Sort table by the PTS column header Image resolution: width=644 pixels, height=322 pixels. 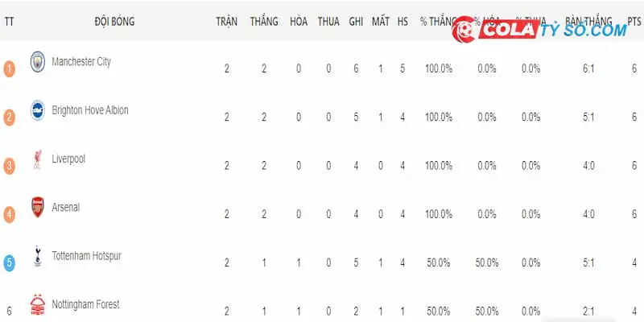[x=635, y=22]
